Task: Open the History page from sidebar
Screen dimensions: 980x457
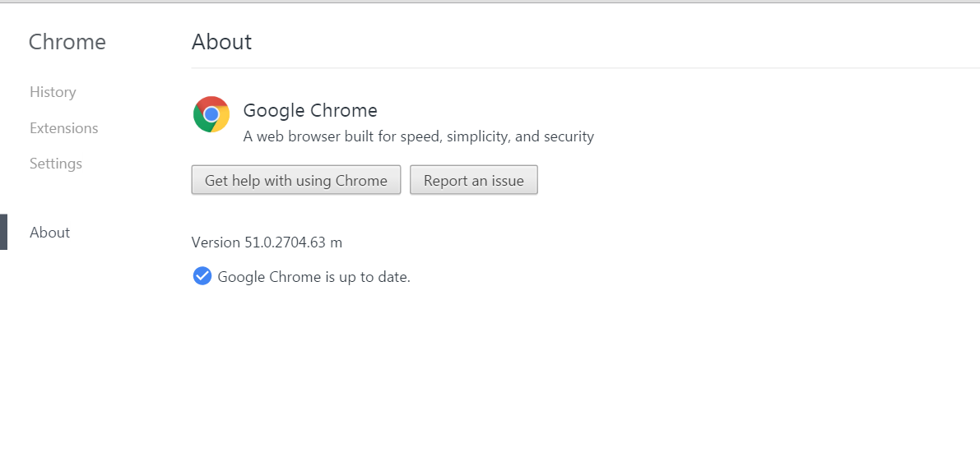Action: [x=53, y=92]
